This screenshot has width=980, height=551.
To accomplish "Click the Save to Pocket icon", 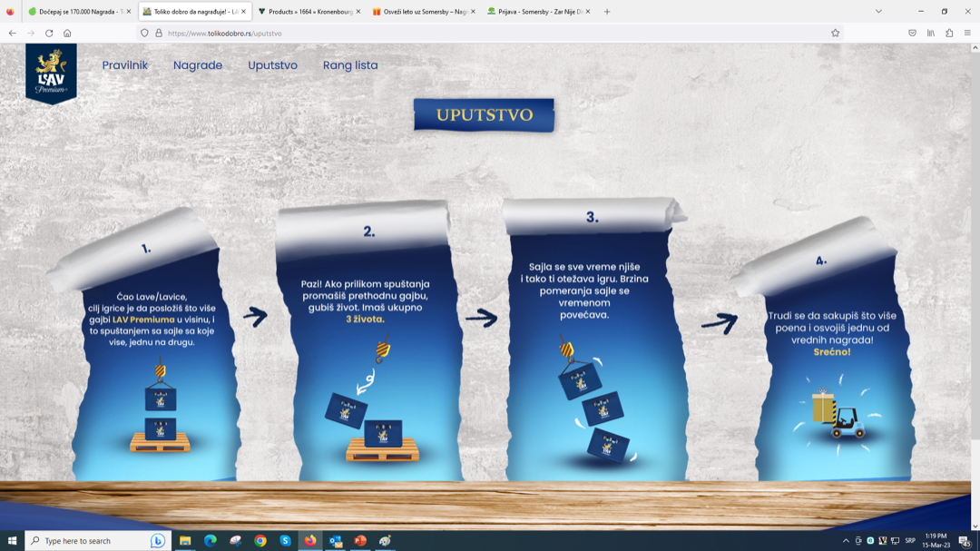I will coord(912,33).
